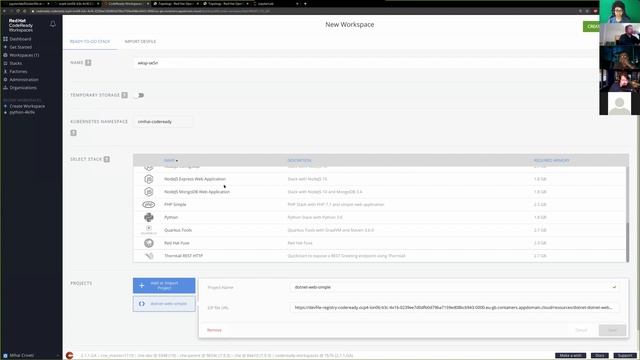Click the green Create button
Viewport: 640px width, 360px height.
point(591,26)
